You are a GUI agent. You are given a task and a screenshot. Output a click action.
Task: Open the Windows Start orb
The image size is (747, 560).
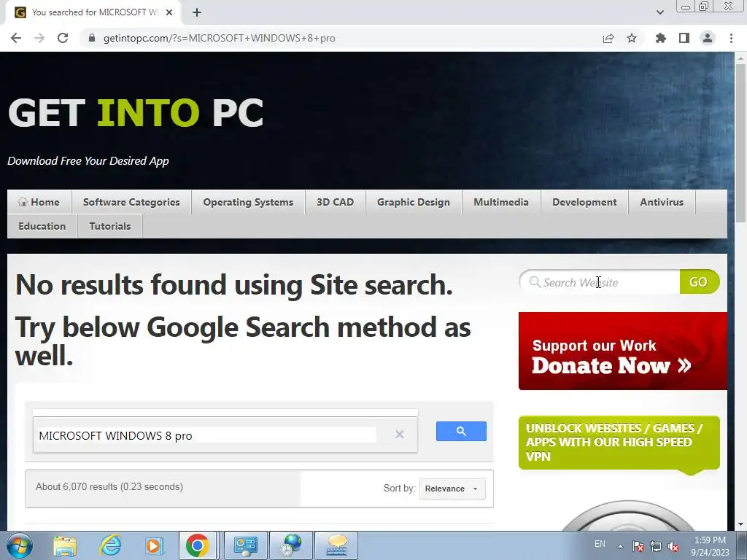[20, 545]
